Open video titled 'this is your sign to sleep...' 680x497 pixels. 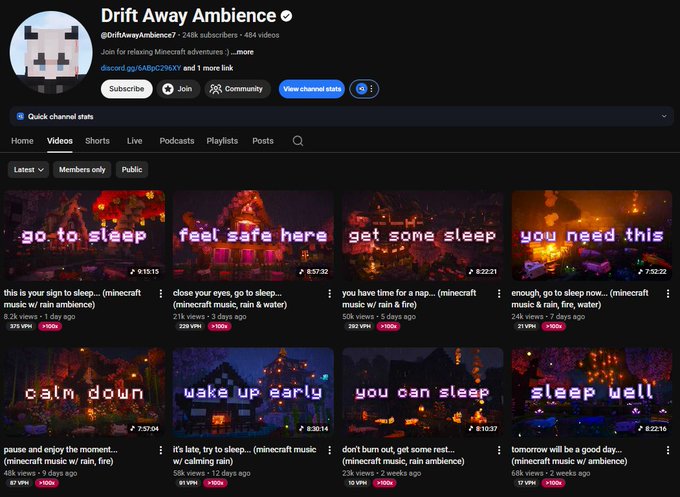click(72, 299)
